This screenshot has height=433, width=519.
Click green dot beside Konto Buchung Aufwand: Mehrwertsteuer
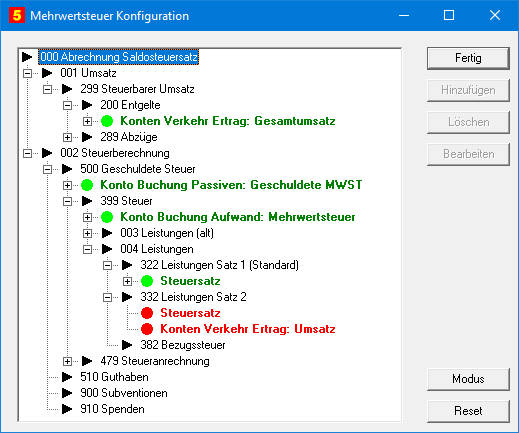coord(107,217)
